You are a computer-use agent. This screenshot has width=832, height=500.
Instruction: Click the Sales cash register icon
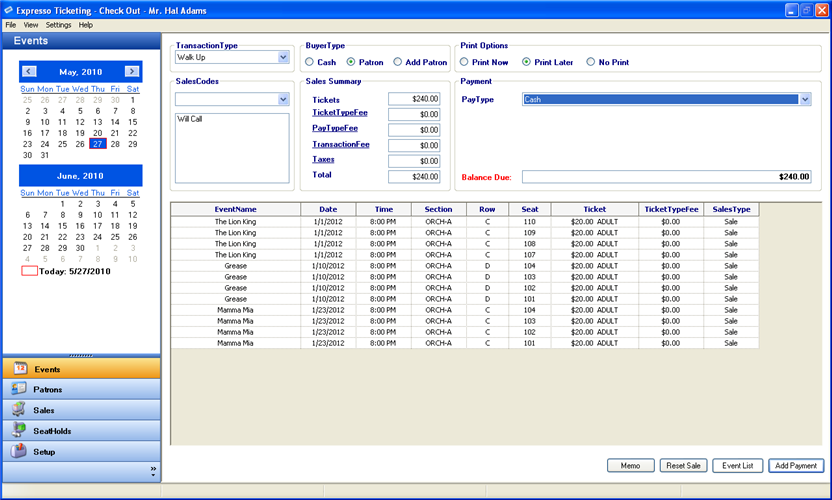click(x=19, y=409)
